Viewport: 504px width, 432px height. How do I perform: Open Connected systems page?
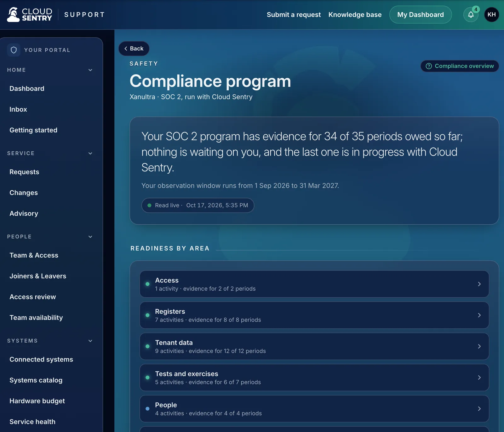(41, 359)
